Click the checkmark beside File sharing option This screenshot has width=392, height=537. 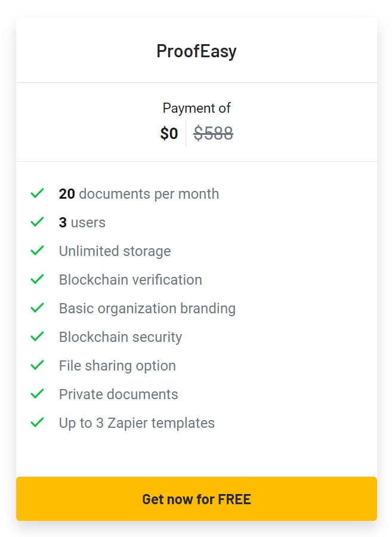pos(37,365)
